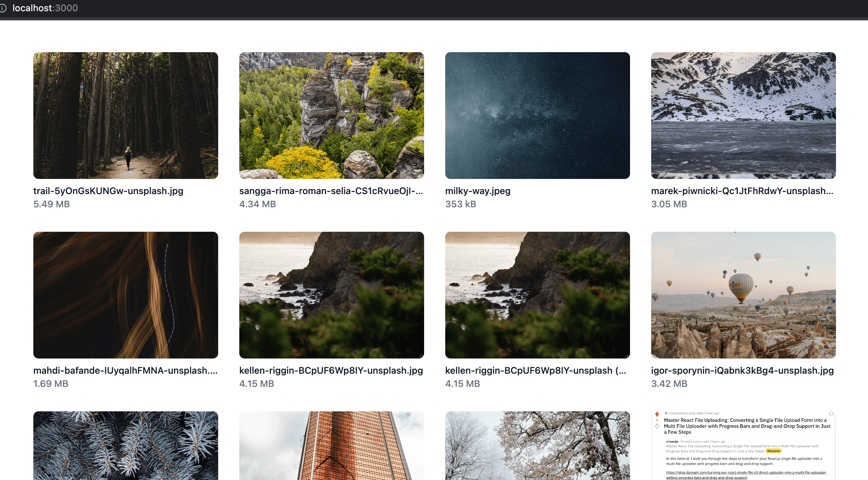The image size is (868, 480).
Task: Open the milky-way.jpeg thumbnail
Action: (537, 115)
